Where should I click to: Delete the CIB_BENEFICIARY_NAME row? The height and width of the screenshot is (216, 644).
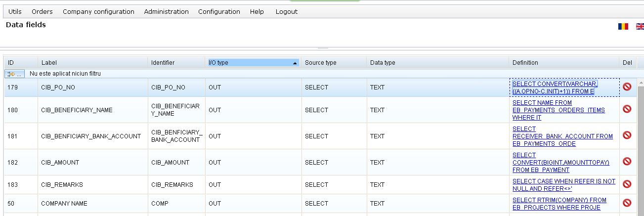coord(627,109)
